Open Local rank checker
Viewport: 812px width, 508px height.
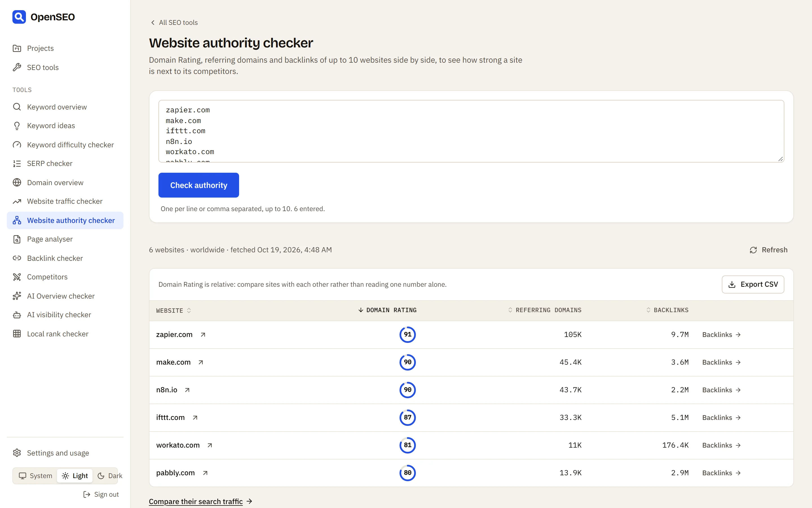(x=65, y=334)
